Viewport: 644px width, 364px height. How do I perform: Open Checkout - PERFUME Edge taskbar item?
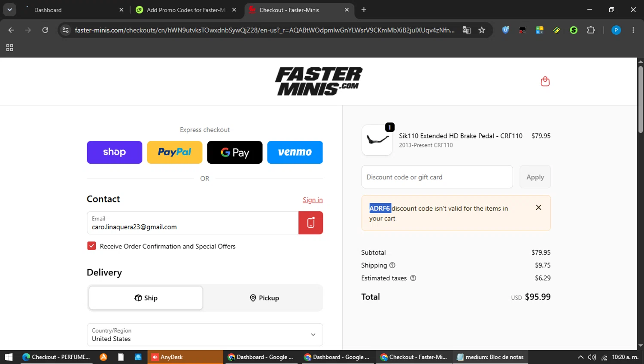(56, 357)
